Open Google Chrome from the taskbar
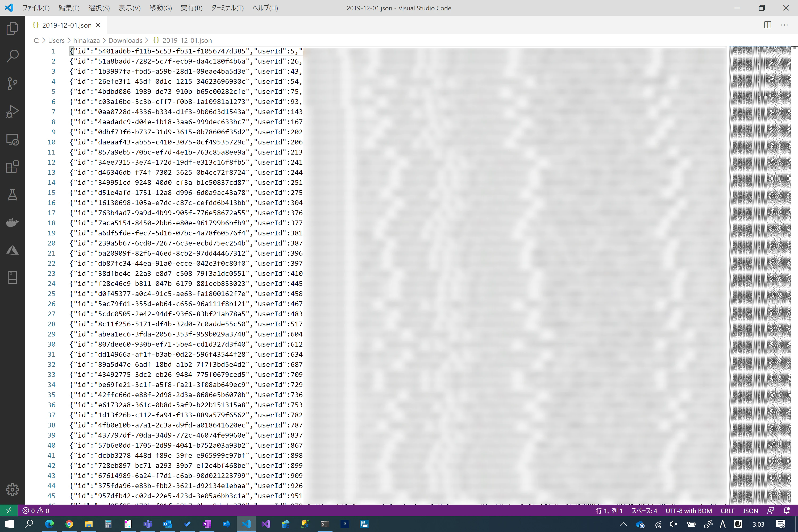 coord(69,524)
